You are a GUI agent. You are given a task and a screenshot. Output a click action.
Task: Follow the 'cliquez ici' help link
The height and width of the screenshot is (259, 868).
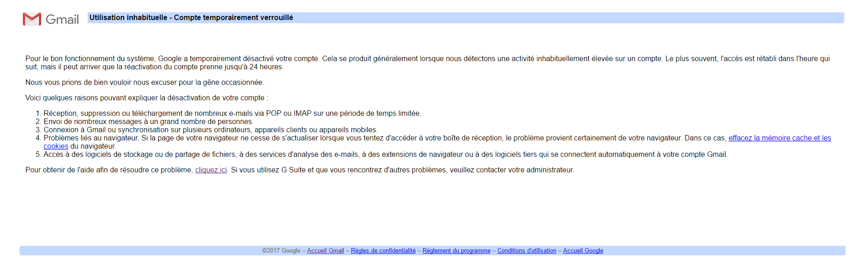(x=211, y=170)
